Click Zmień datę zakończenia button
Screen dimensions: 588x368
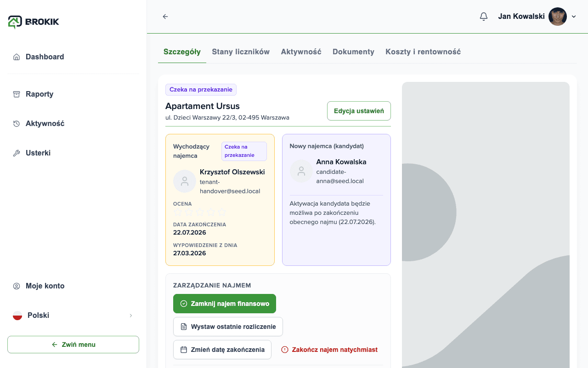[222, 350]
